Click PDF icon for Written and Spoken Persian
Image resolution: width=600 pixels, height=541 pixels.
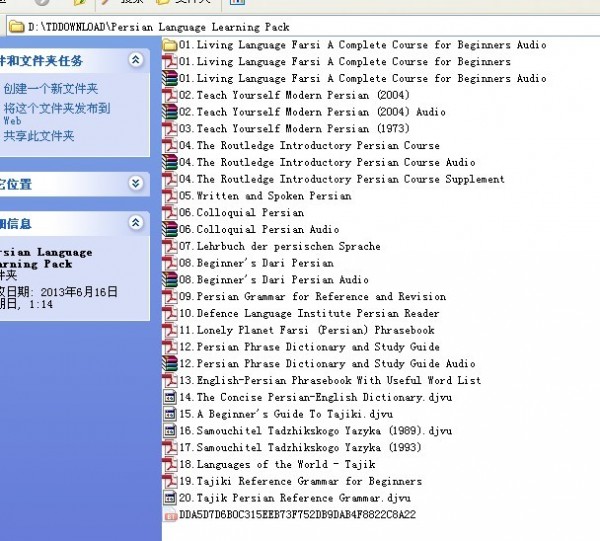click(x=170, y=196)
